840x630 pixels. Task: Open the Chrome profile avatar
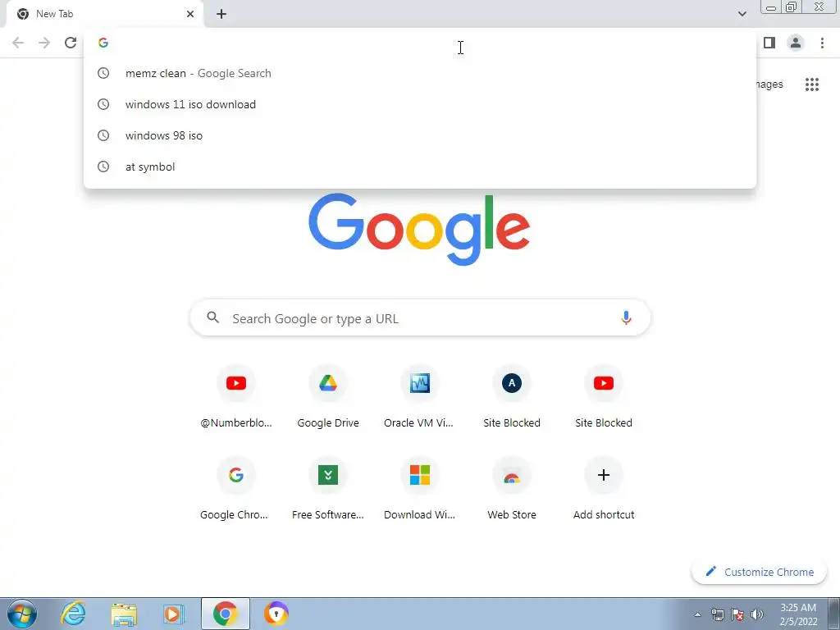click(x=796, y=43)
